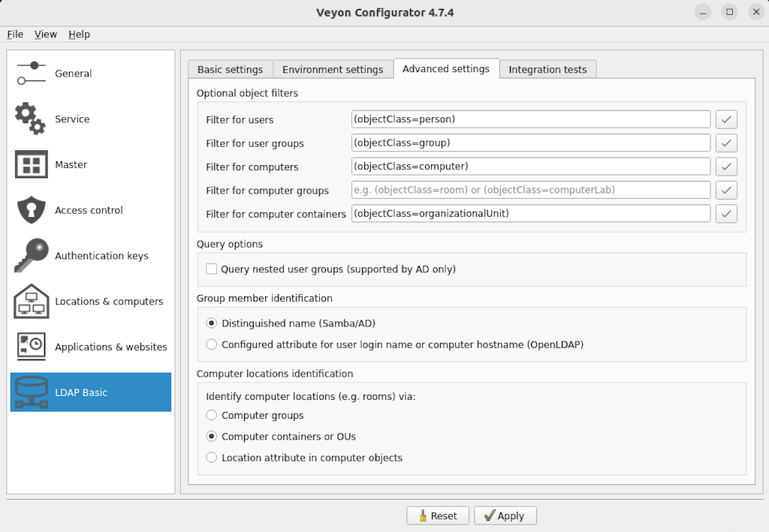769x532 pixels.
Task: Enable Query nested user groups checkbox
Action: tap(212, 269)
